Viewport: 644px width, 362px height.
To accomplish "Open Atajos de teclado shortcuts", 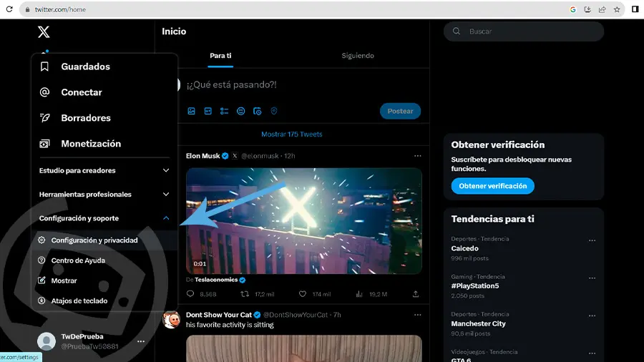I will click(x=104, y=301).
